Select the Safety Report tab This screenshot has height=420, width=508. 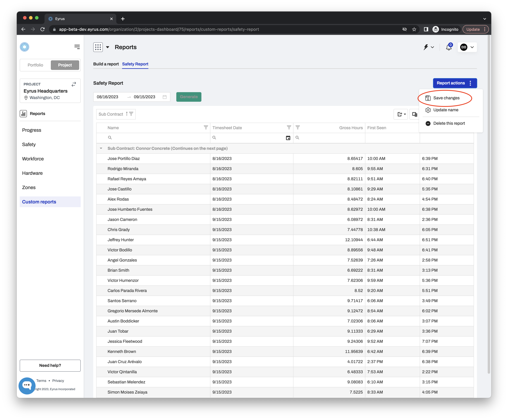135,64
